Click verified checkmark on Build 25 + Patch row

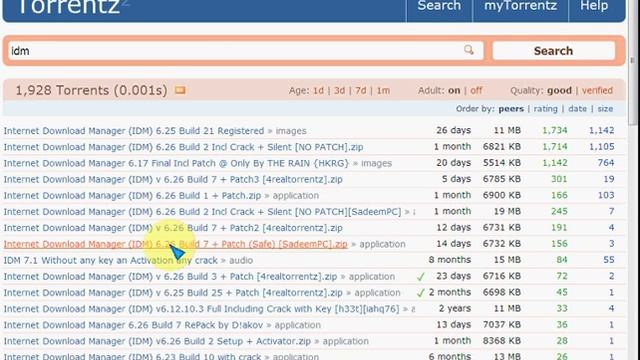421,293
